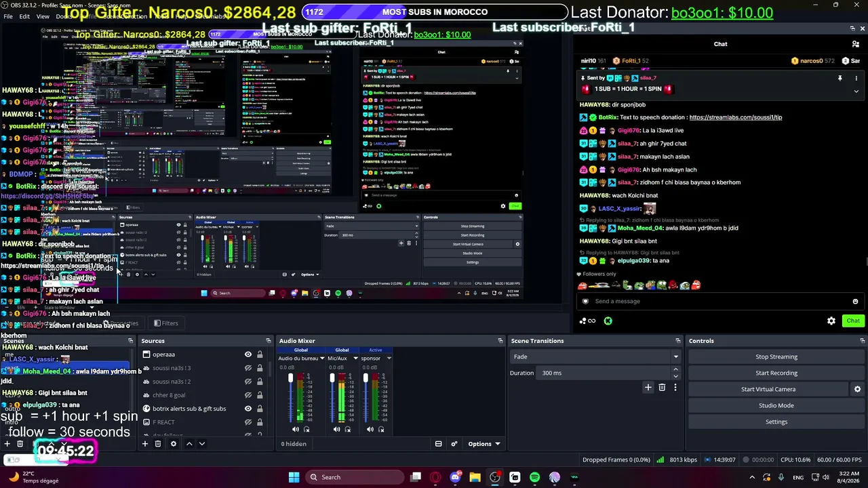Open the Filters tab above Scenes

pyautogui.click(x=166, y=323)
